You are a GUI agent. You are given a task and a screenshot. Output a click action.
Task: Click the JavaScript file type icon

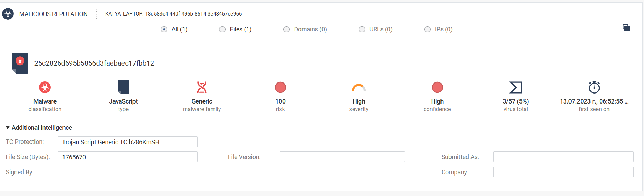[x=123, y=87]
